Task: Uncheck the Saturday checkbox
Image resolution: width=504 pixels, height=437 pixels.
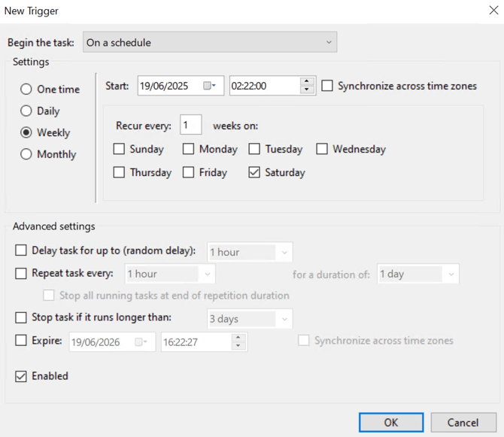Action: coord(254,172)
